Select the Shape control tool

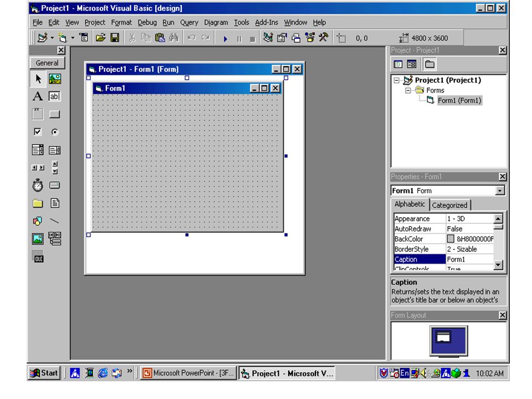[x=37, y=221]
